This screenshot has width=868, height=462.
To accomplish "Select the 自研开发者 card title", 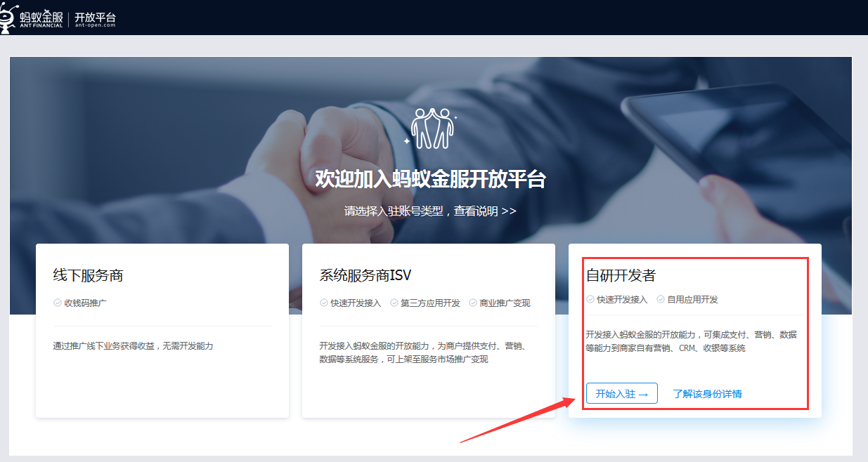I will (x=621, y=276).
